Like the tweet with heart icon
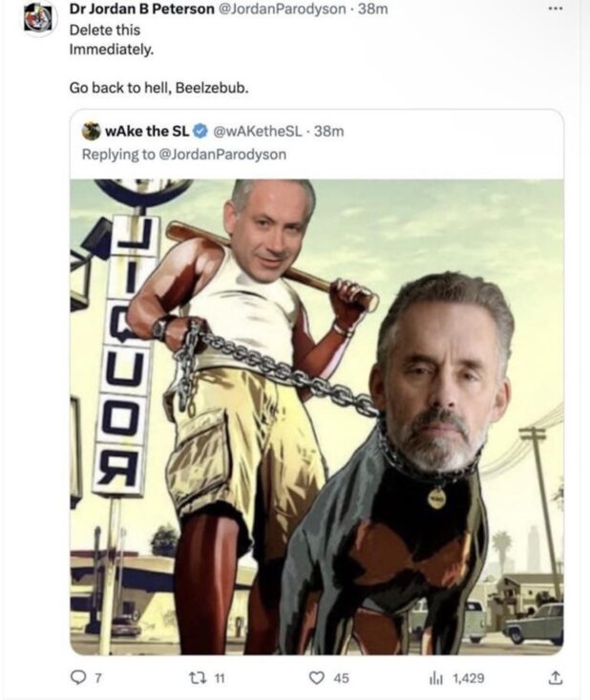 (316, 678)
